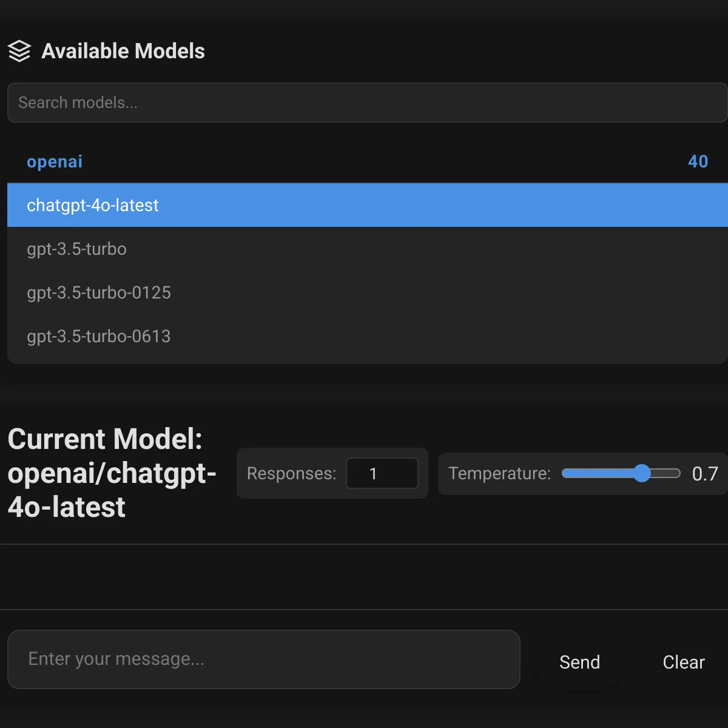Collapse the openai provider group
The height and width of the screenshot is (728, 728).
coord(367,161)
